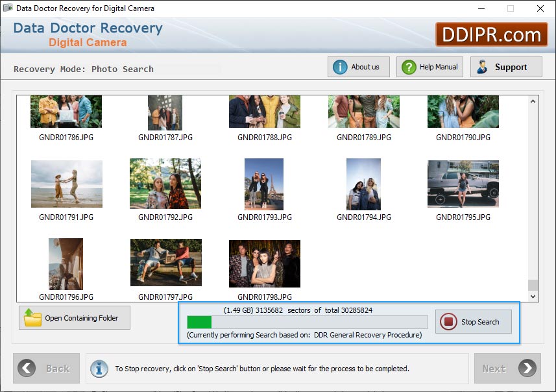Click the DDIPR.com logo banner
Screen dimensions: 556x392
click(x=492, y=35)
